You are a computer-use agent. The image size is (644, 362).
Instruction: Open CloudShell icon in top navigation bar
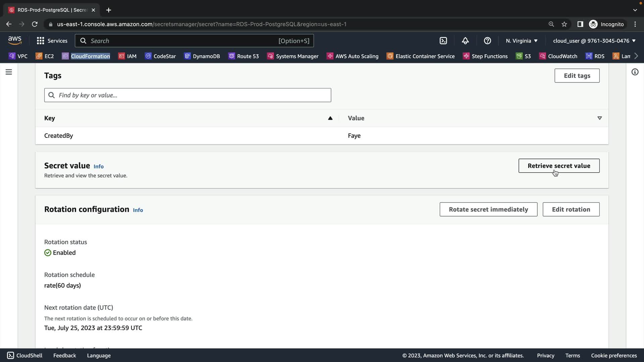coord(443,41)
